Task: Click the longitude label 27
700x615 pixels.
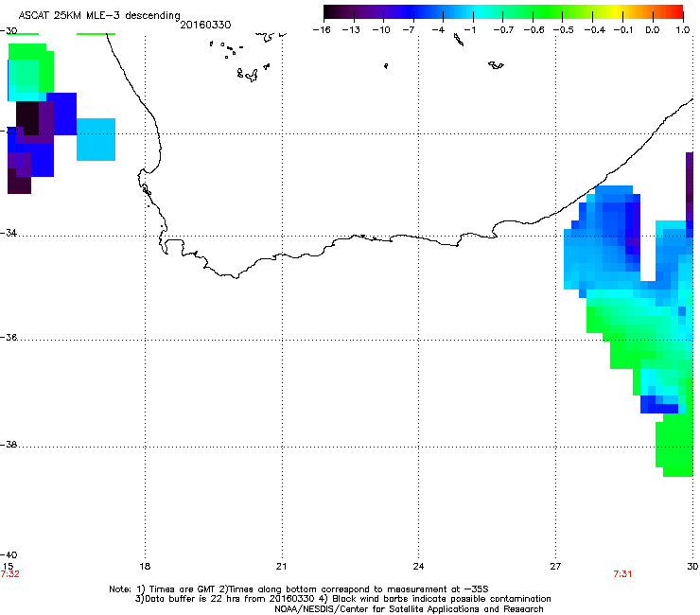Action: [555, 567]
